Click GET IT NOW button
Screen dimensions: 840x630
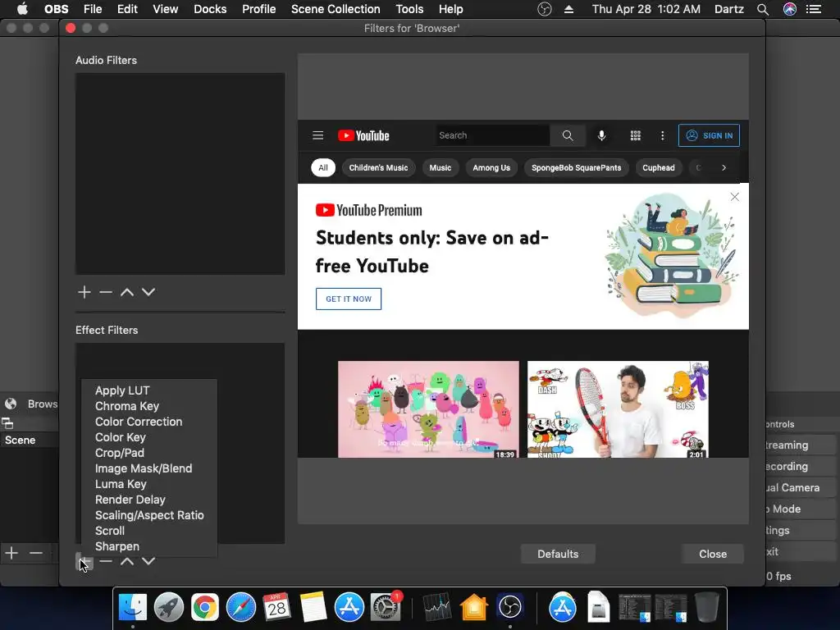coord(348,299)
